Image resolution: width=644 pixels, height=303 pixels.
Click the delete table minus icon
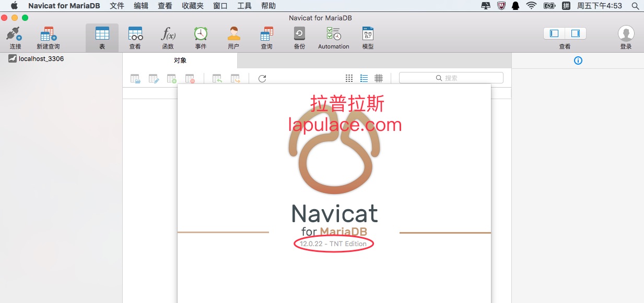click(190, 79)
